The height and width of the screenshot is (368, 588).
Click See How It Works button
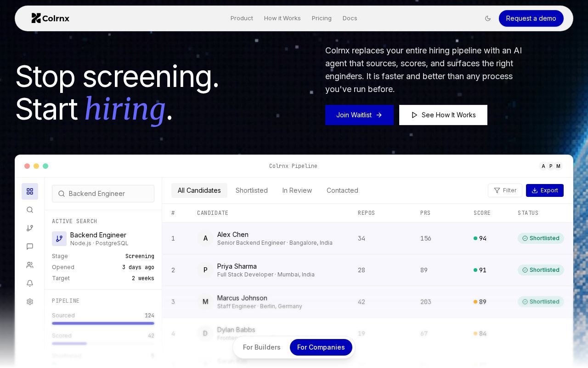[x=443, y=115]
